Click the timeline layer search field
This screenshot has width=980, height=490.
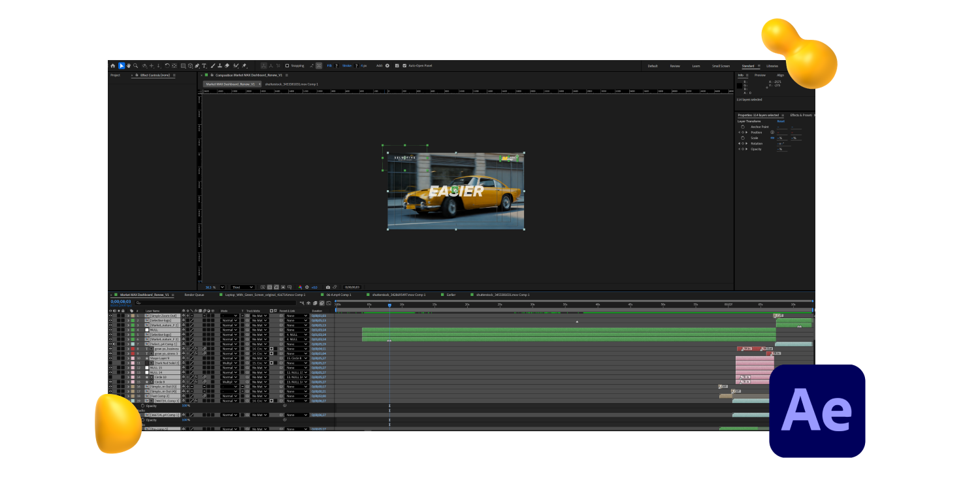point(216,302)
